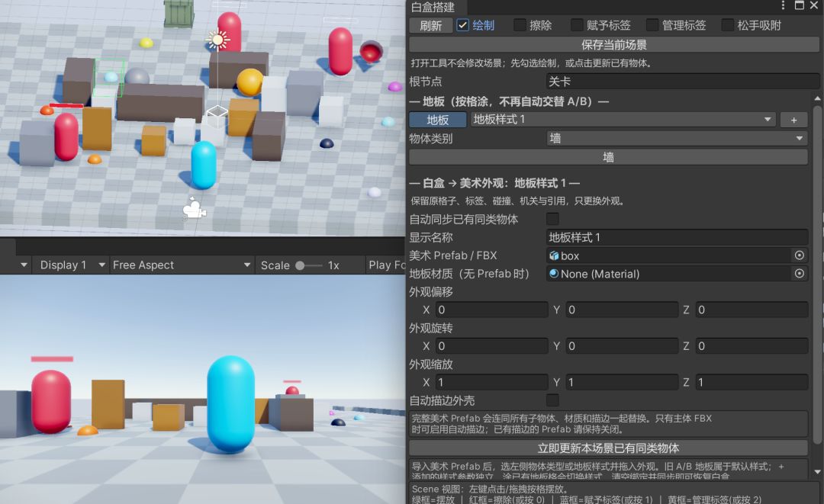Uncheck the 绘制 checkbox
Viewport: 824px width, 504px height.
coord(462,25)
